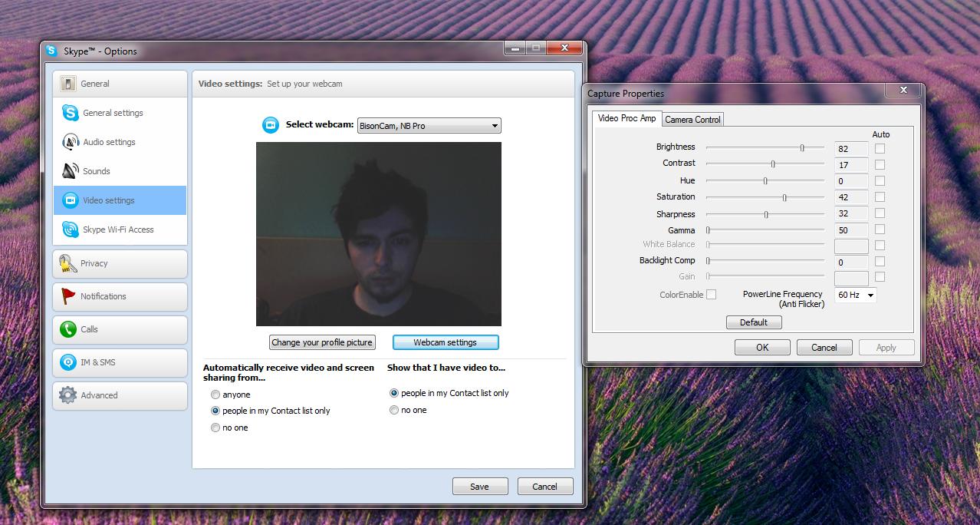980x525 pixels.
Task: Click the Gamma slider handle
Action: tap(708, 230)
